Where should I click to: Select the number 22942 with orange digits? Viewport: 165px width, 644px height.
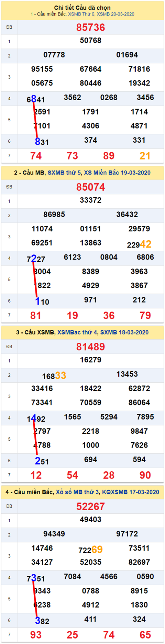[x=139, y=244]
